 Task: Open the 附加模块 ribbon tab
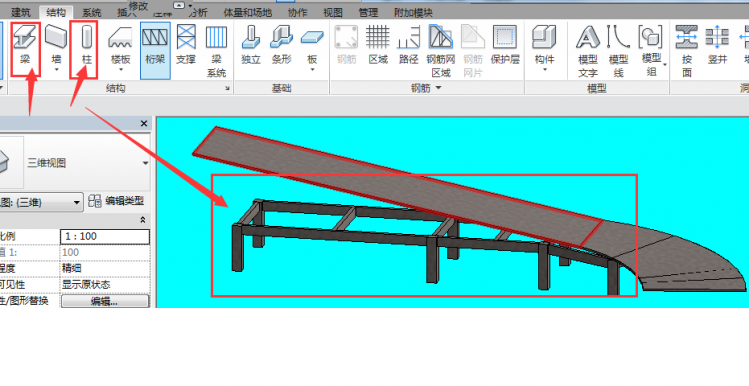click(x=413, y=12)
